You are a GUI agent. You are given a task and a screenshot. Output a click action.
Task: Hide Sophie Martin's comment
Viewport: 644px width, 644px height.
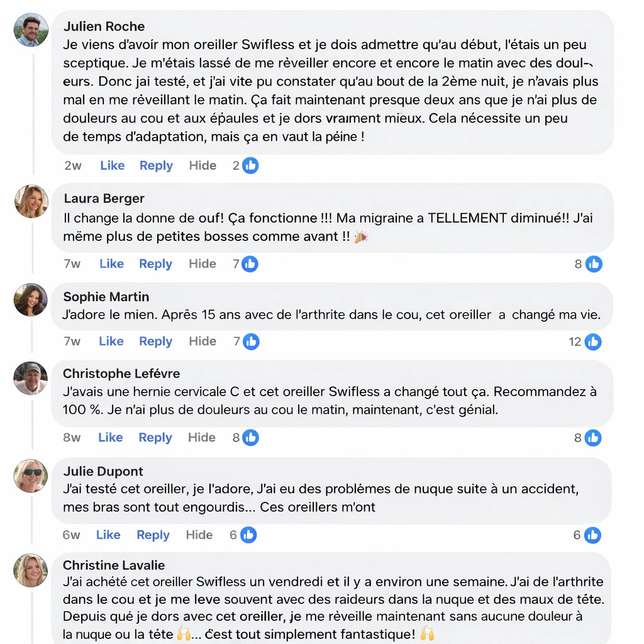[x=202, y=341]
